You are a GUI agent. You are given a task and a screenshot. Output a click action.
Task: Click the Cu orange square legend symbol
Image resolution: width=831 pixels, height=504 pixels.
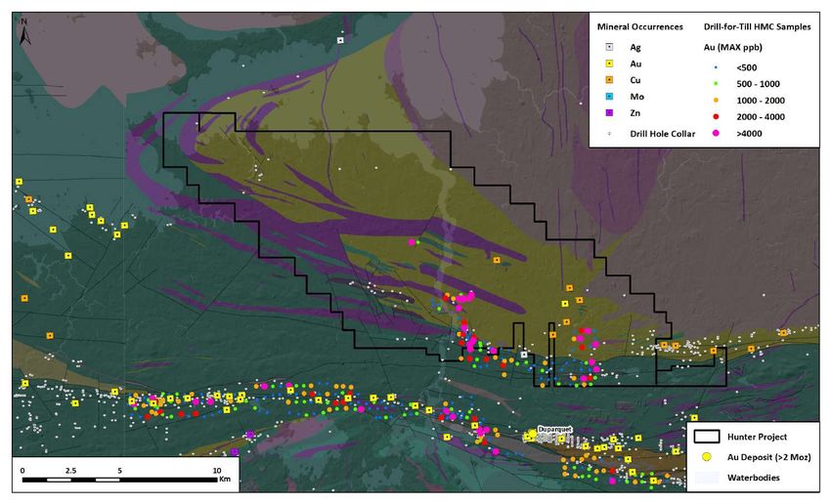[x=609, y=80]
